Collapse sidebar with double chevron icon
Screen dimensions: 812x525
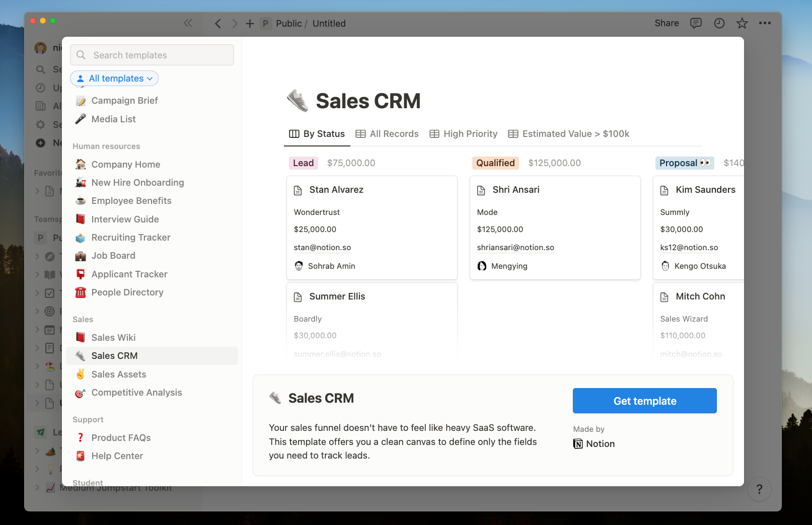pyautogui.click(x=188, y=23)
